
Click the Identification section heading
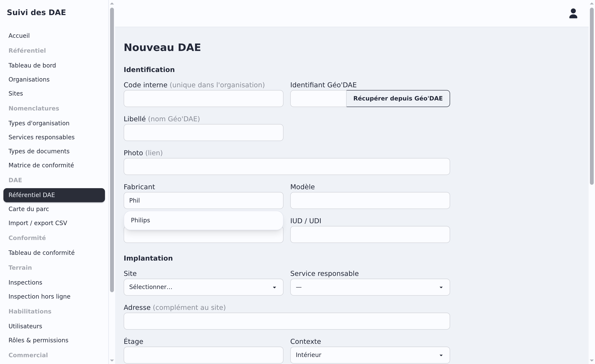coord(149,69)
